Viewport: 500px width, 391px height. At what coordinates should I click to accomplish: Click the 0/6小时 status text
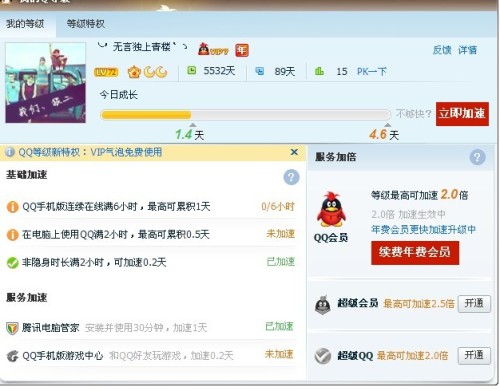tap(278, 207)
